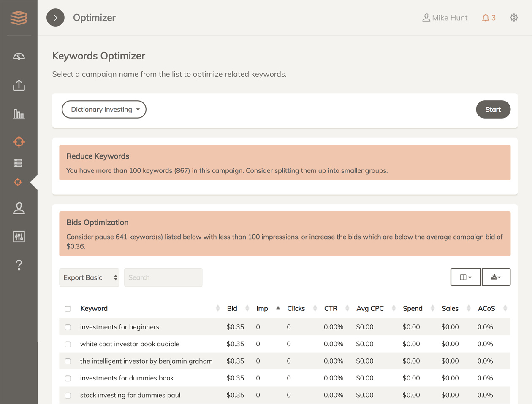Open the user profile icon in sidebar
This screenshot has width=532, height=404.
(19, 208)
